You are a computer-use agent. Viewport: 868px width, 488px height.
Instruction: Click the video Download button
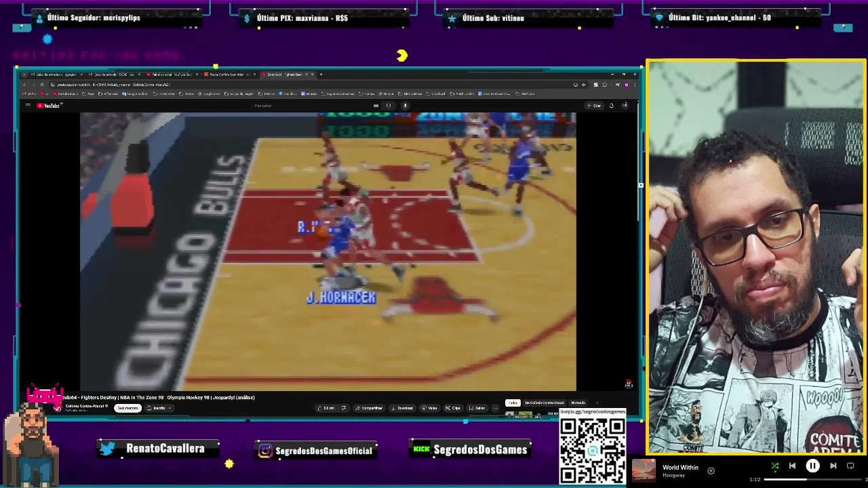pyautogui.click(x=402, y=408)
